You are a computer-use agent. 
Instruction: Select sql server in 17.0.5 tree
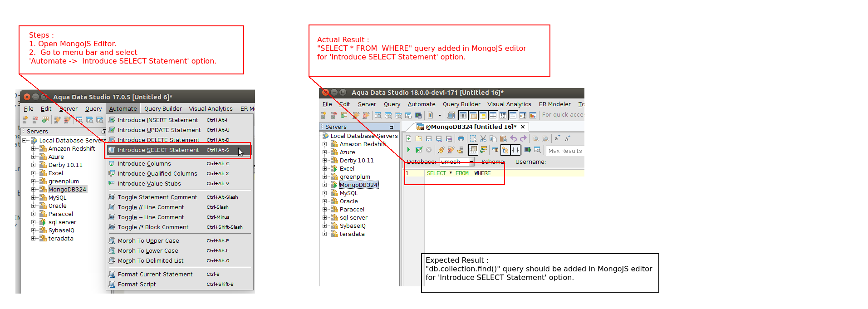click(x=62, y=222)
